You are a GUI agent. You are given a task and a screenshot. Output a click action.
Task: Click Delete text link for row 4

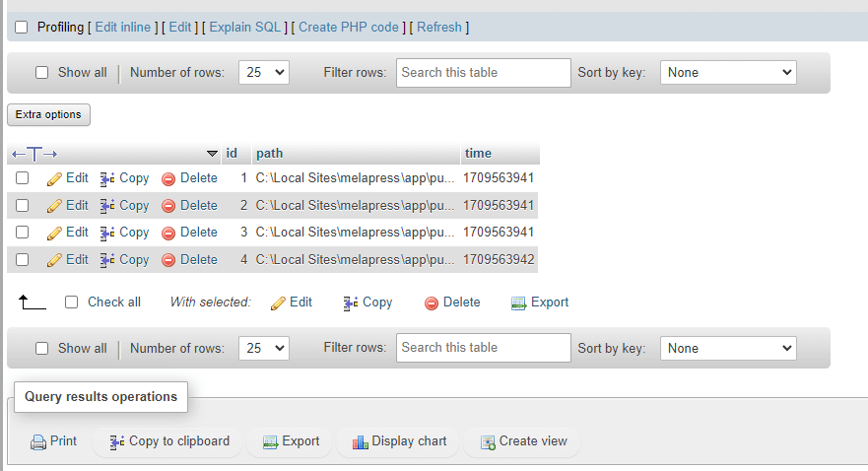(199, 259)
